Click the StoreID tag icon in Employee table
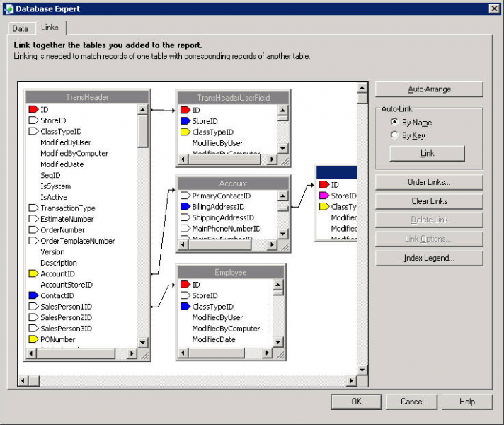 (x=185, y=295)
